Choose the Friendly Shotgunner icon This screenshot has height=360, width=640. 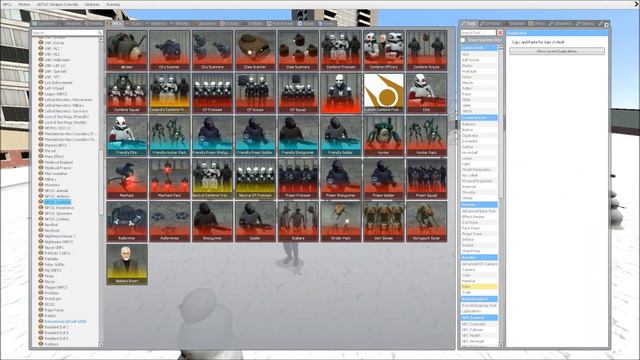(298, 136)
